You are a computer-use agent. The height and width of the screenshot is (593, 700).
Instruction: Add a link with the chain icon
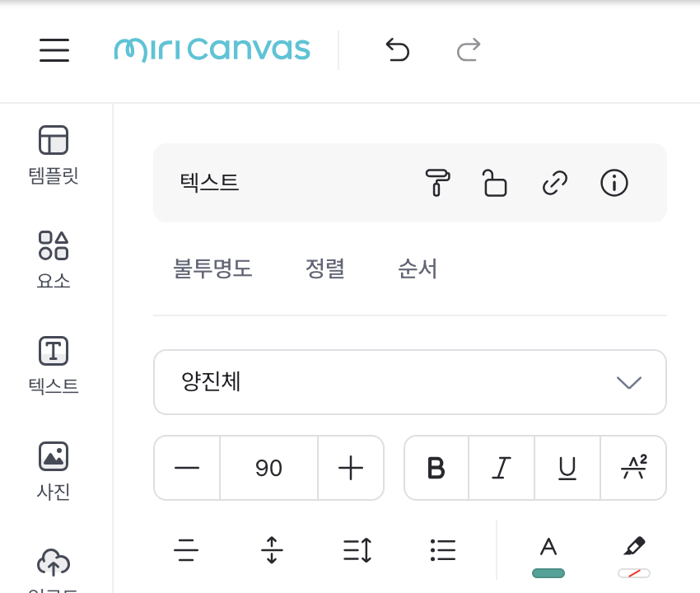[555, 183]
